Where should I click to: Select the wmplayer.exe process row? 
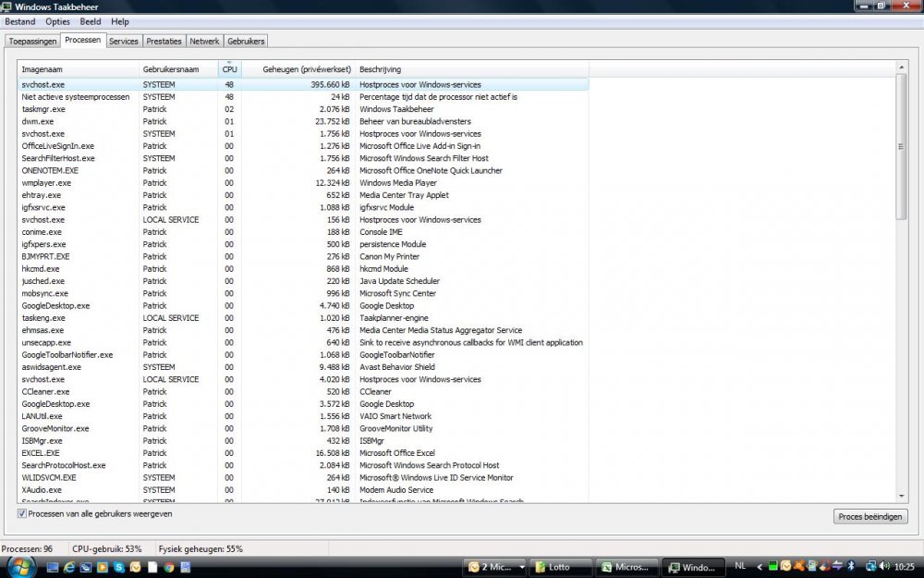(x=46, y=183)
